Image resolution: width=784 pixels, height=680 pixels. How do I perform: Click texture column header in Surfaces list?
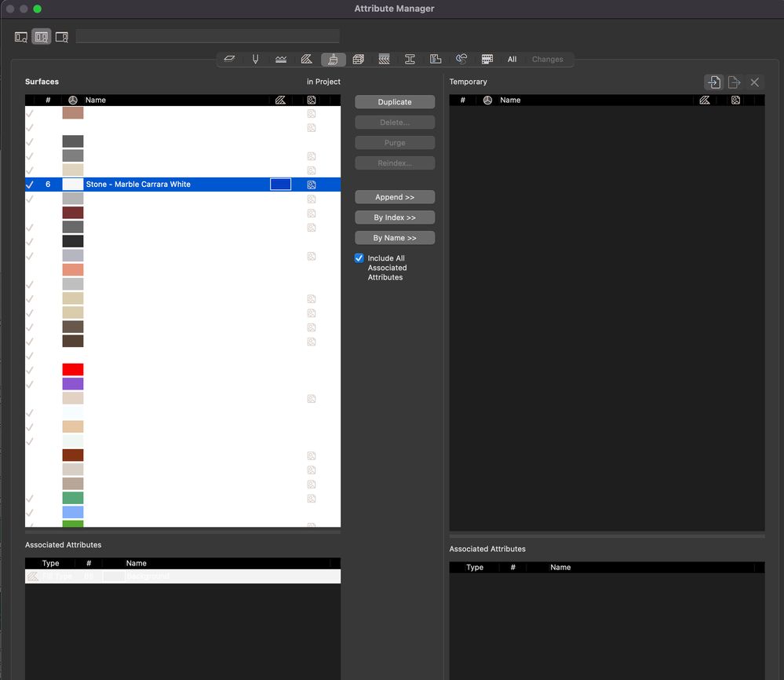point(312,100)
